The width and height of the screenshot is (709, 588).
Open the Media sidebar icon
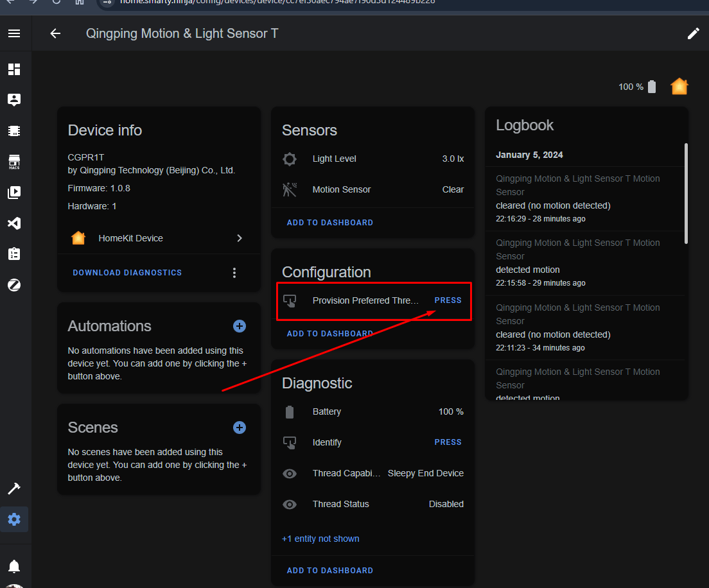pos(14,193)
